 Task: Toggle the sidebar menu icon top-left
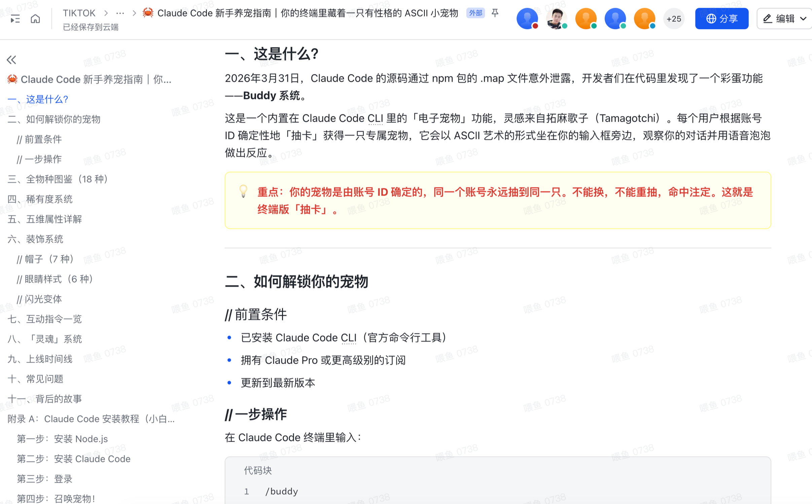pyautogui.click(x=15, y=19)
